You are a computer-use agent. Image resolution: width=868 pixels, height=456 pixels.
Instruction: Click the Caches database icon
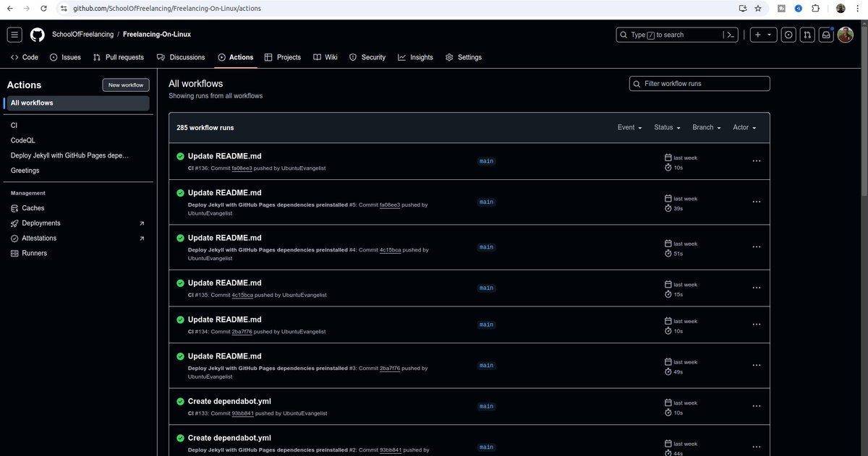14,208
